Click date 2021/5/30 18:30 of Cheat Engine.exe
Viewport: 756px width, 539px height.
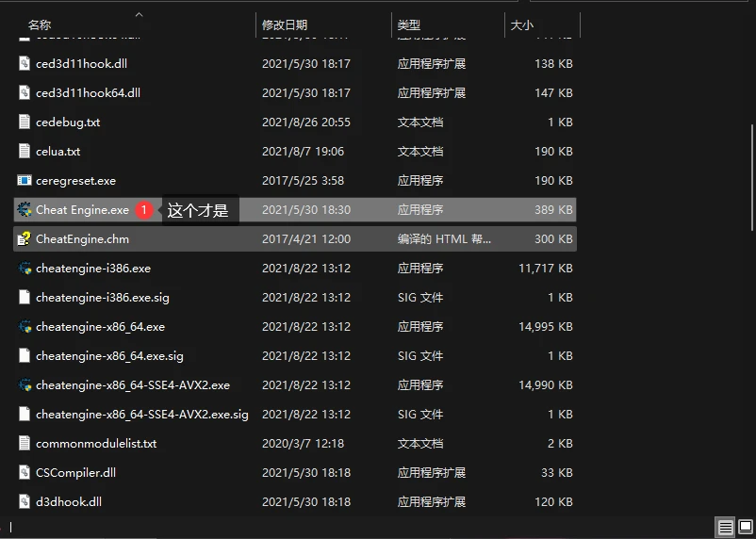[306, 210]
